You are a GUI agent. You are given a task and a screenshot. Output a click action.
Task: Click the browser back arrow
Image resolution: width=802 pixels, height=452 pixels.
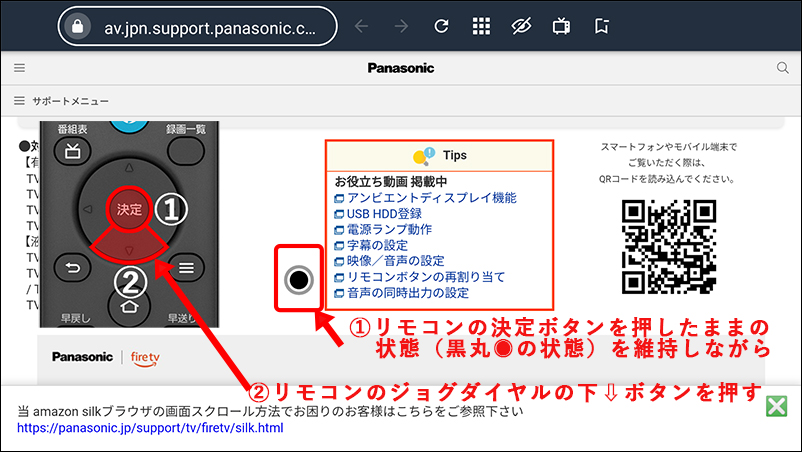tap(362, 26)
